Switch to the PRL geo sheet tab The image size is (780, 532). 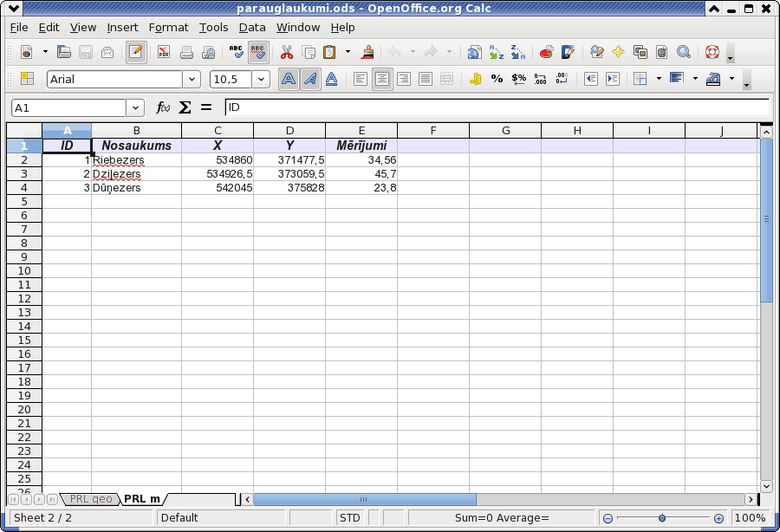pyautogui.click(x=90, y=499)
